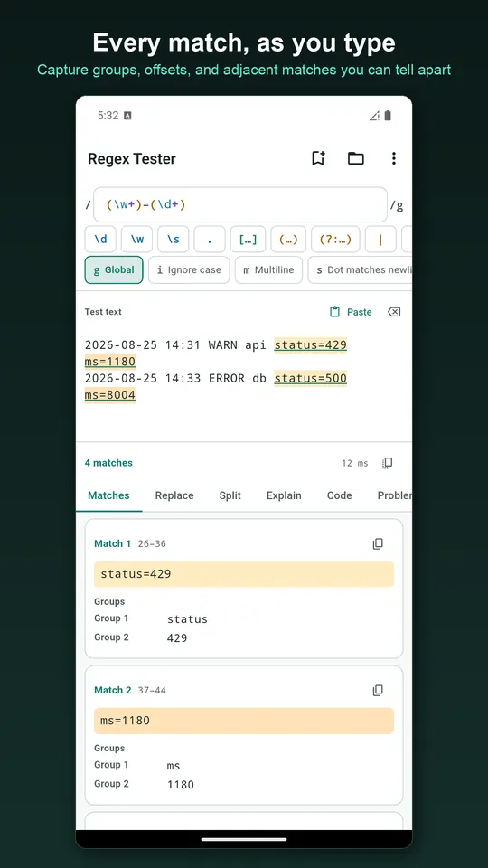Tap the 'Test text' label
This screenshot has width=488, height=868.
pyautogui.click(x=103, y=312)
